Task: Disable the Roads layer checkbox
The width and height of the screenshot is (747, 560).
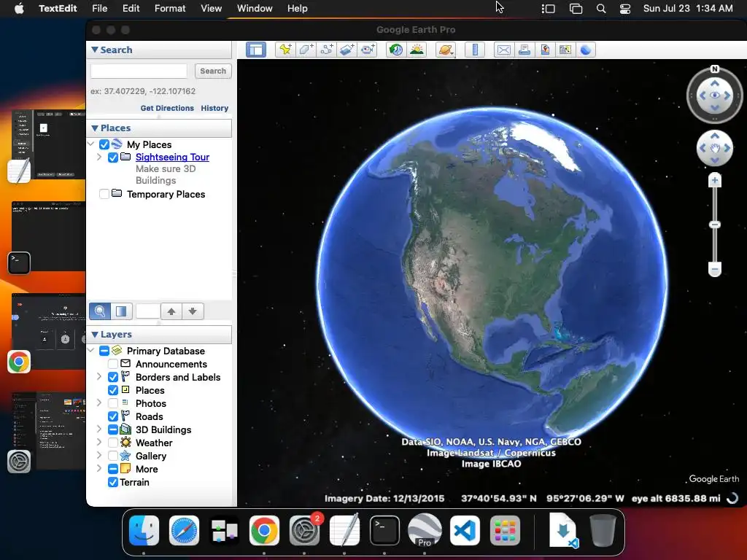Action: (x=113, y=416)
